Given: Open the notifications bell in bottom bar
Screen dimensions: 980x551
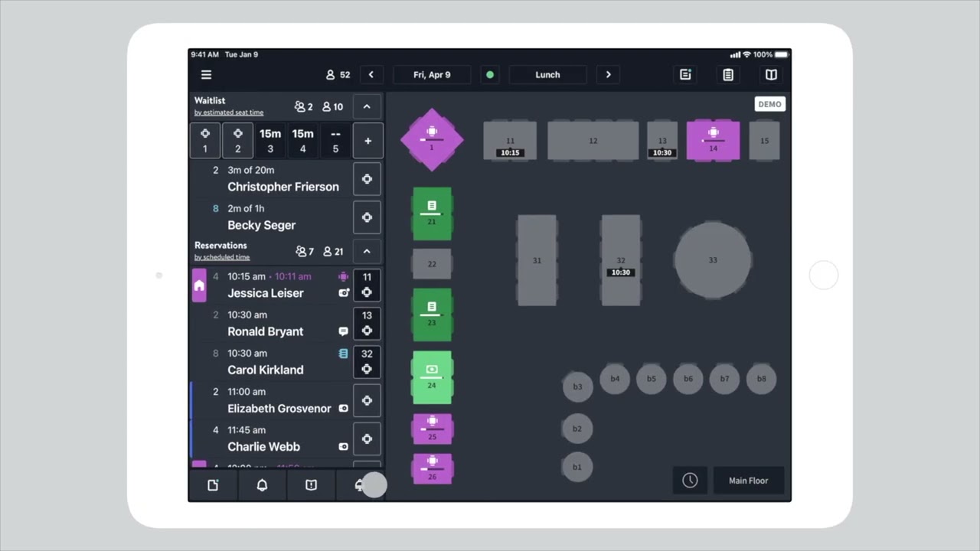Looking at the screenshot, I should point(262,485).
